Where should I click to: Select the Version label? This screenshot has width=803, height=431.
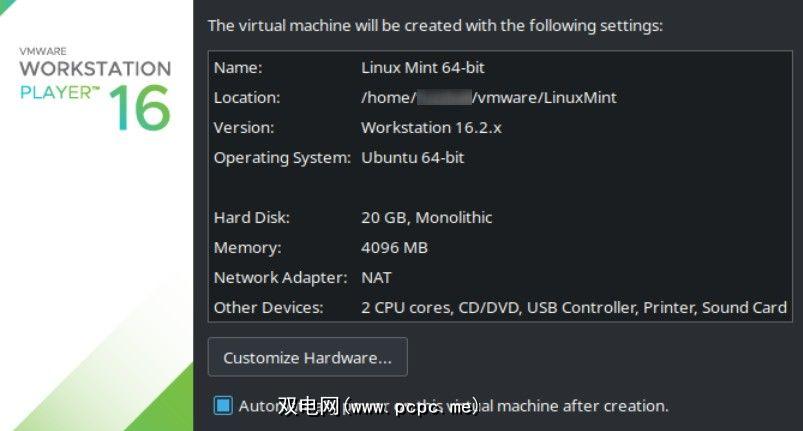point(244,128)
